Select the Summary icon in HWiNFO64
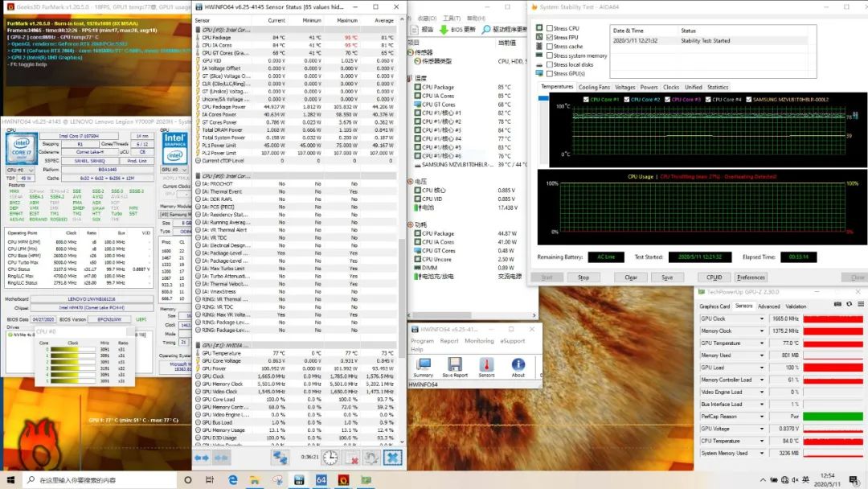This screenshot has width=868, height=489. point(424,364)
